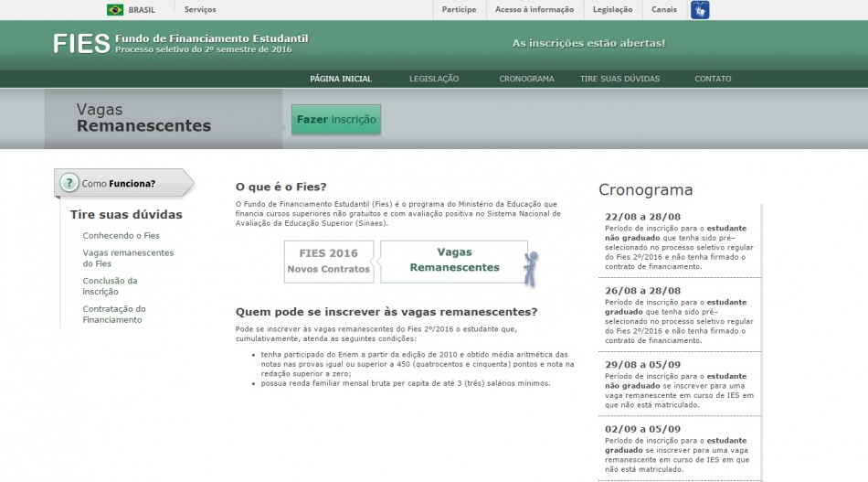Go to PÁGINA INICIAL tab
868x482 pixels.
click(341, 79)
